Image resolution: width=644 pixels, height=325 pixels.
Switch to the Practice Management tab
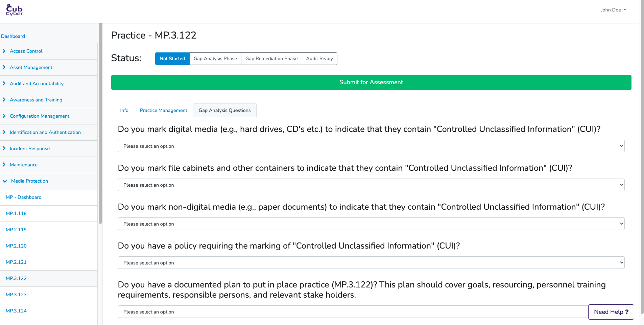click(163, 110)
